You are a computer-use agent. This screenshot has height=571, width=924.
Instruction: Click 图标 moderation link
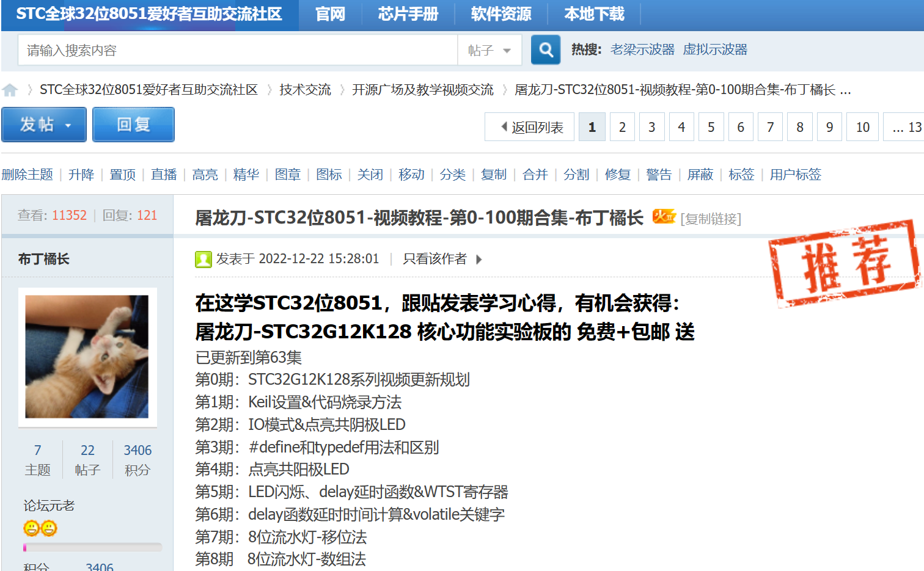click(329, 175)
